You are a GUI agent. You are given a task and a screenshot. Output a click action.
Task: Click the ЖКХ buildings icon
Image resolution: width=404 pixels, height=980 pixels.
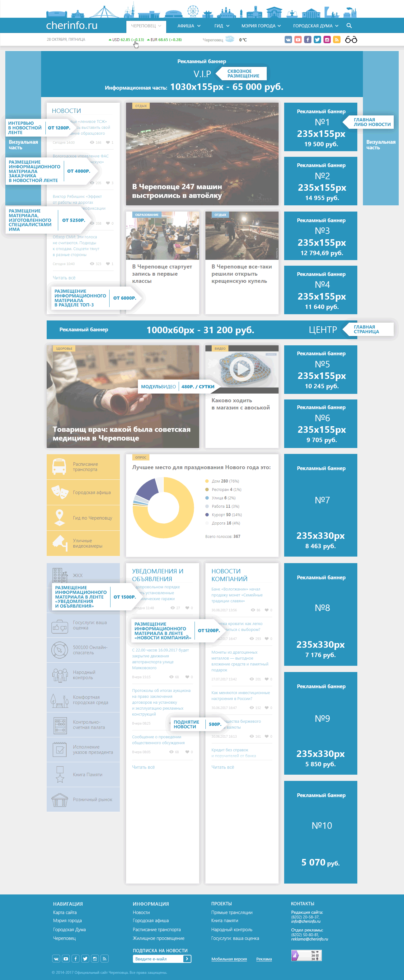60,575
